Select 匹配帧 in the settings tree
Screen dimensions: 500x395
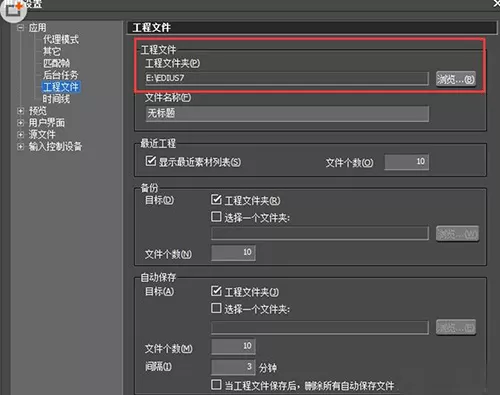pyautogui.click(x=56, y=63)
